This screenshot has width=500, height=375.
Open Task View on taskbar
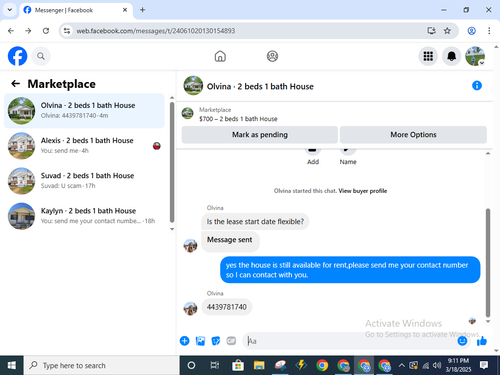point(215,365)
